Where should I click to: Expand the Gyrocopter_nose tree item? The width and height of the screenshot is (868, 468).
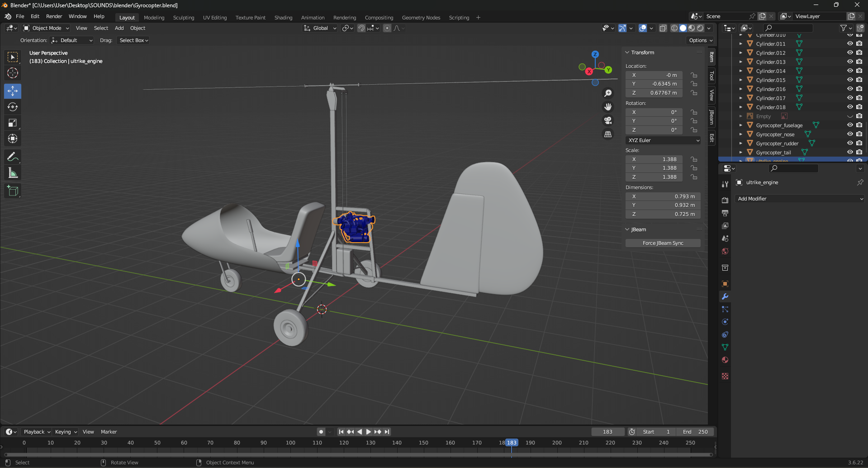point(740,134)
